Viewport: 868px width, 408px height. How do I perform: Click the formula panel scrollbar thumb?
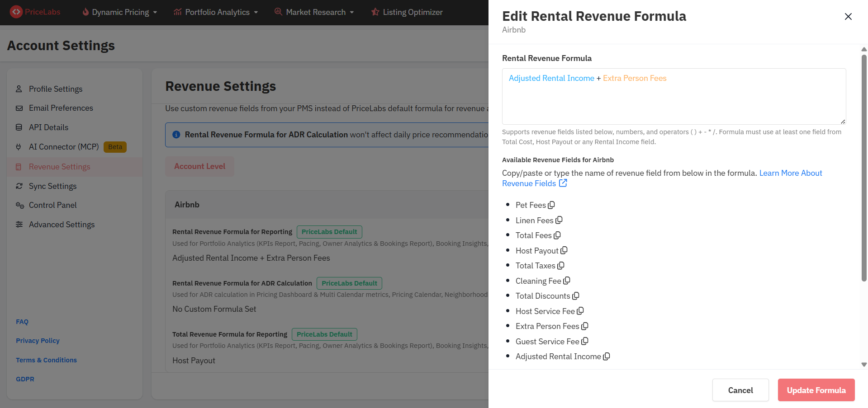[x=864, y=168]
